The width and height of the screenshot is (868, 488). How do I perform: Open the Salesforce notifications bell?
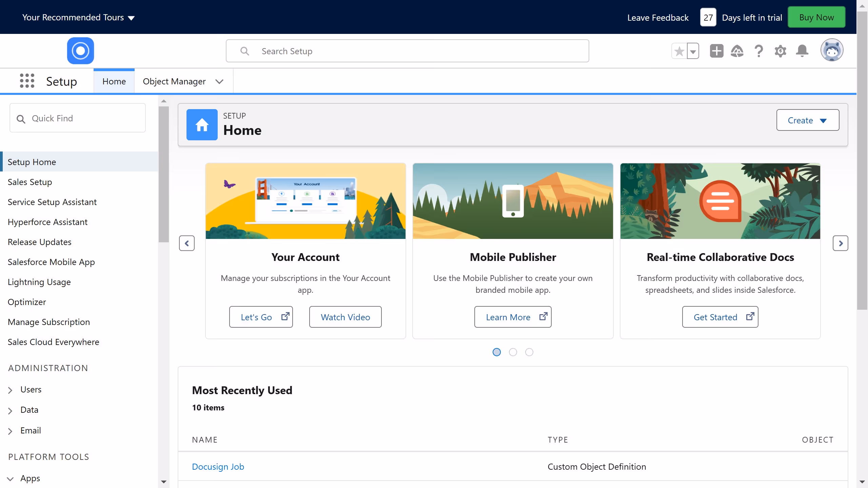(802, 51)
